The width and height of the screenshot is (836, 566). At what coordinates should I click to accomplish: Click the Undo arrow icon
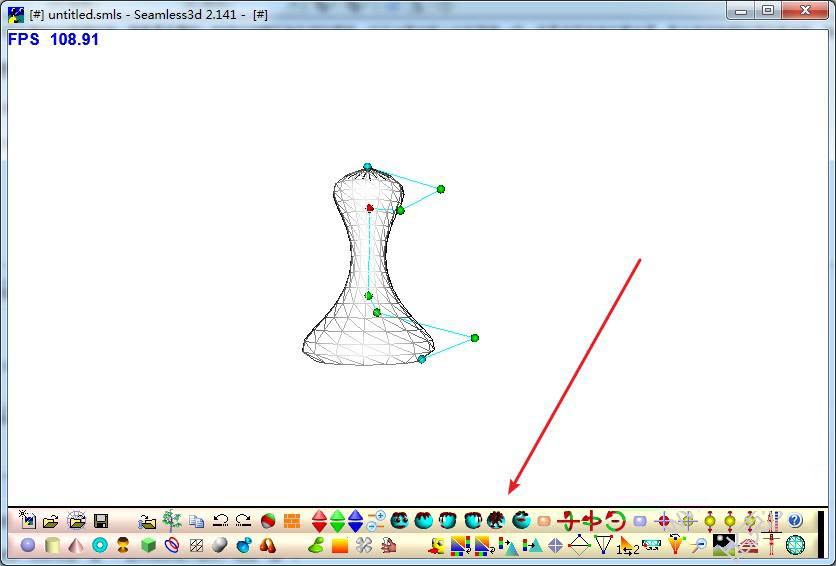[x=220, y=521]
